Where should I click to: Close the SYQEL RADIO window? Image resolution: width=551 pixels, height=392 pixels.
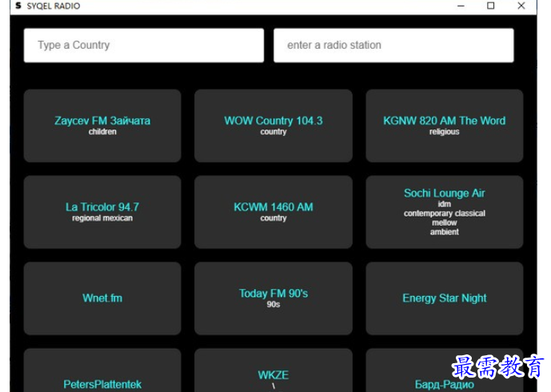coord(521,6)
